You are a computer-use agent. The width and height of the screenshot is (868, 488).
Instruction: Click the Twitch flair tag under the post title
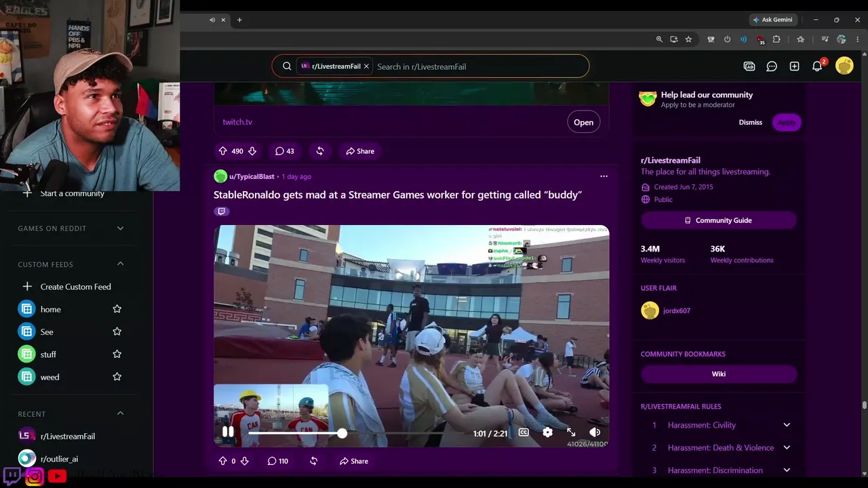221,211
